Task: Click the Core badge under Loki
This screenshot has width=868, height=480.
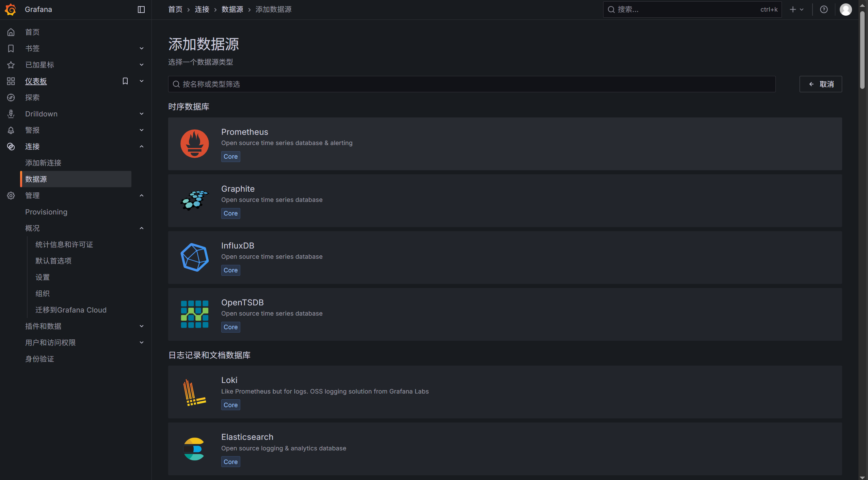Action: [230, 405]
